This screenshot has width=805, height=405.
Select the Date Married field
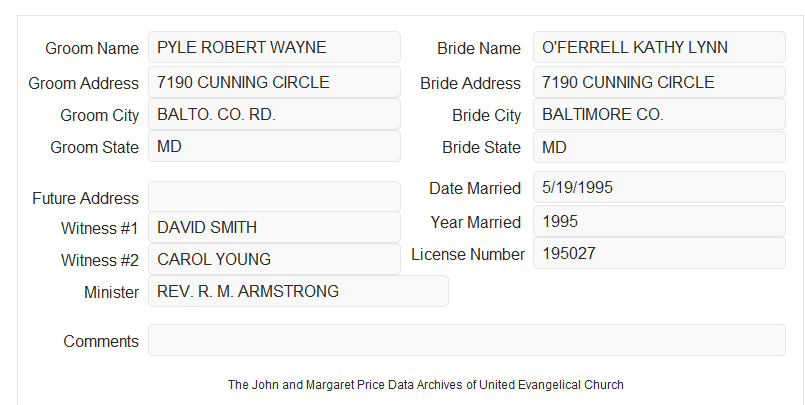pyautogui.click(x=659, y=187)
